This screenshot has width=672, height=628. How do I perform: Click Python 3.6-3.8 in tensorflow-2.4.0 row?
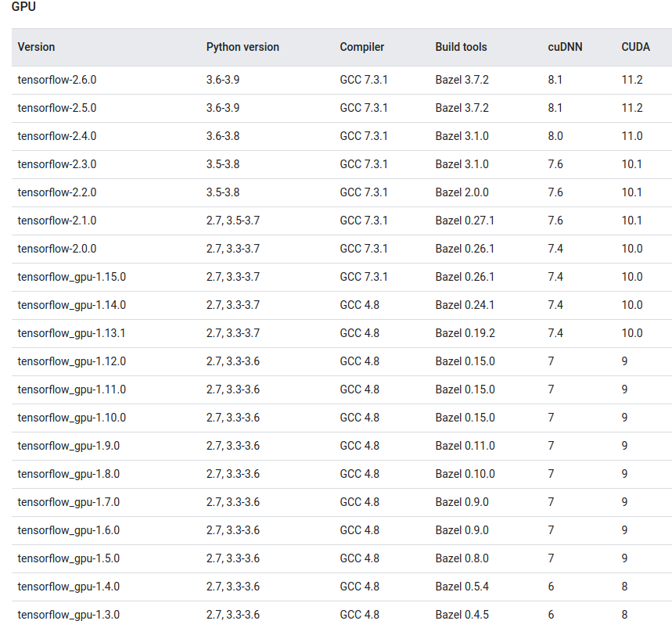click(222, 136)
